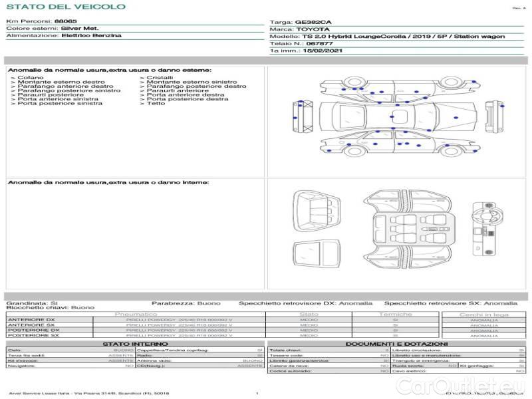Click the ANTERIORE DX tyre row label
532x399 pixels.
[31, 320]
